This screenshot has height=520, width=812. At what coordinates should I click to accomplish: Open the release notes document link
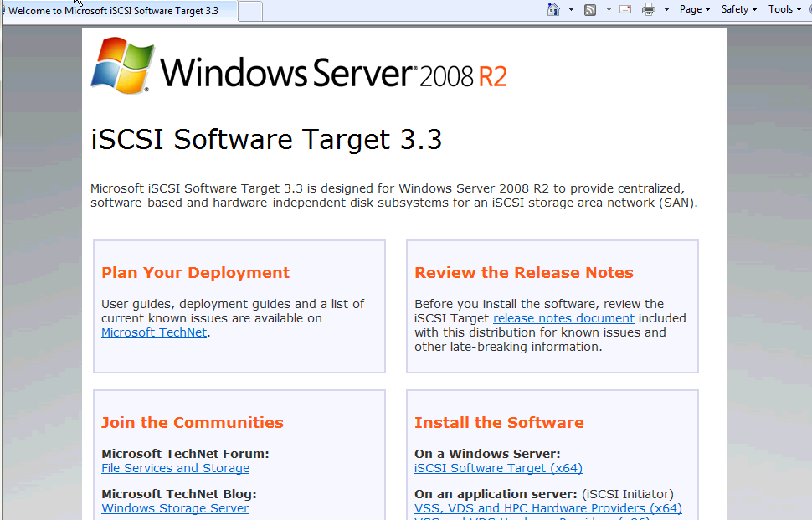pos(563,318)
